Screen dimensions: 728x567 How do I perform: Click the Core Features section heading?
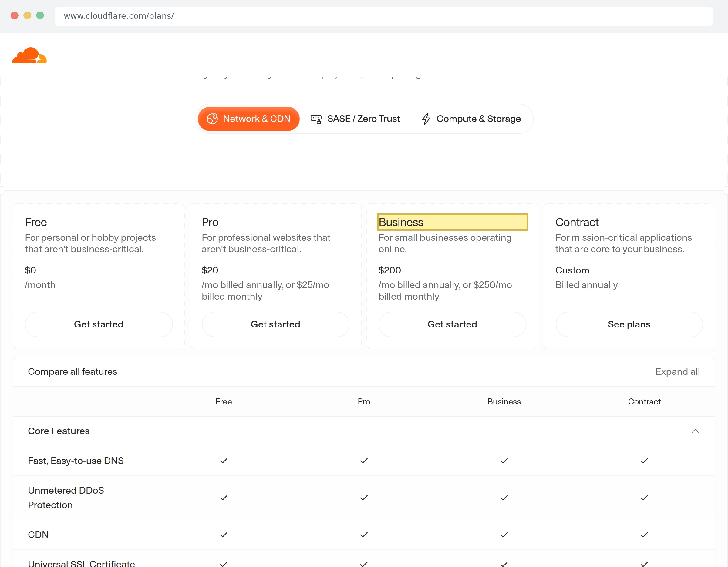[x=59, y=431]
